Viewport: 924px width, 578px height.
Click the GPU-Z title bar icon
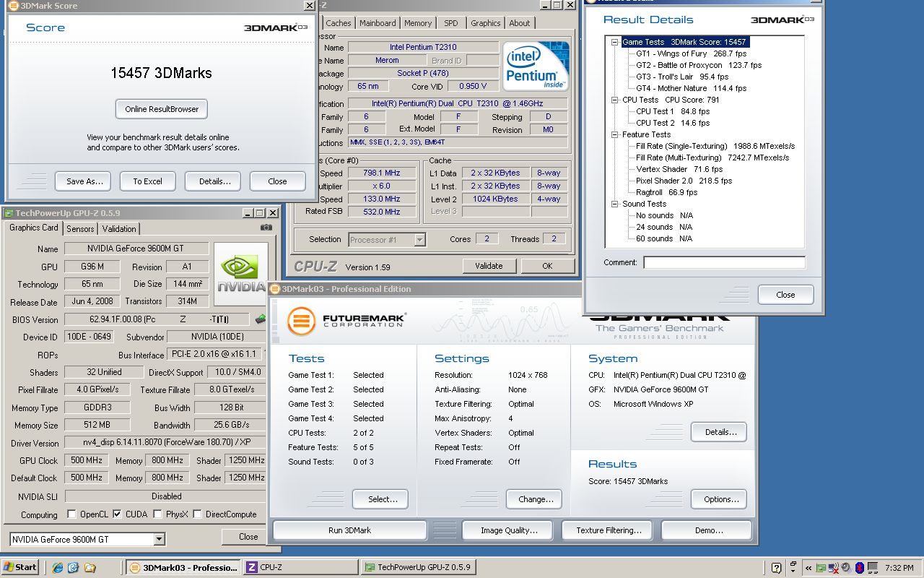pyautogui.click(x=9, y=213)
